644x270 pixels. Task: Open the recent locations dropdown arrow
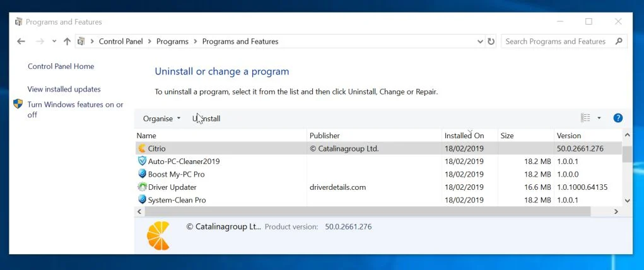(54, 42)
